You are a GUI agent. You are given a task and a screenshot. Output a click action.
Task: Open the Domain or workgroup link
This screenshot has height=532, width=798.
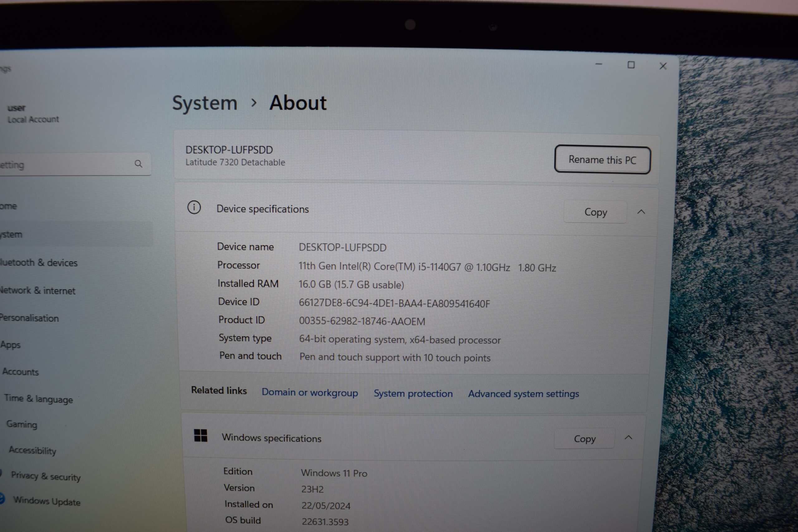pos(310,392)
